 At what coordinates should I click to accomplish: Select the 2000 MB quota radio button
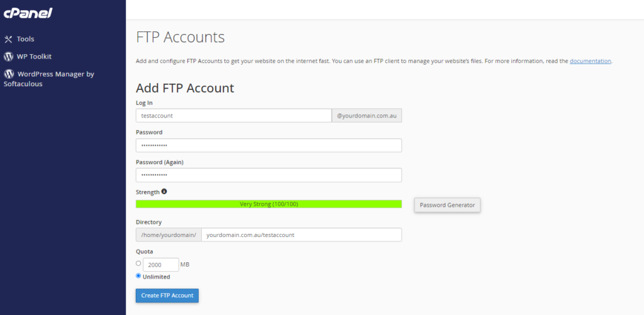[x=138, y=263]
